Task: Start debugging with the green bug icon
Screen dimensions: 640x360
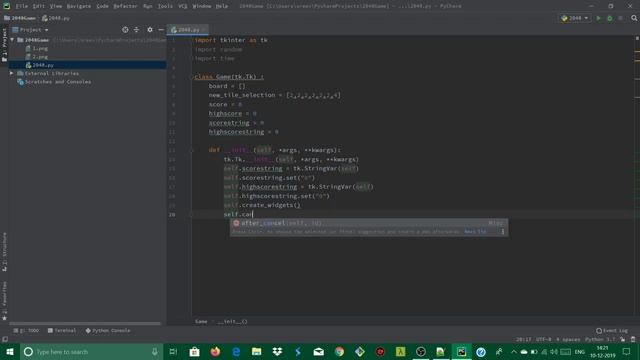Action: tap(610, 18)
